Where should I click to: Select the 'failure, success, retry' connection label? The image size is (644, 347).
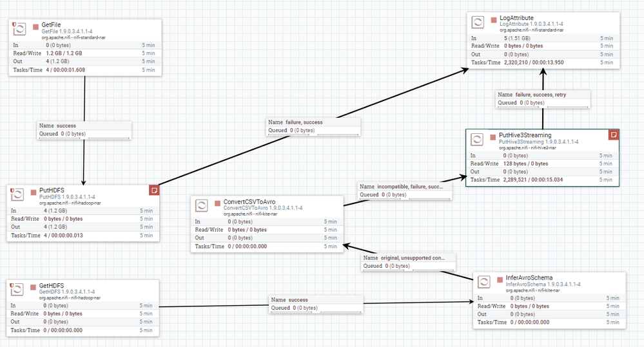pos(543,99)
